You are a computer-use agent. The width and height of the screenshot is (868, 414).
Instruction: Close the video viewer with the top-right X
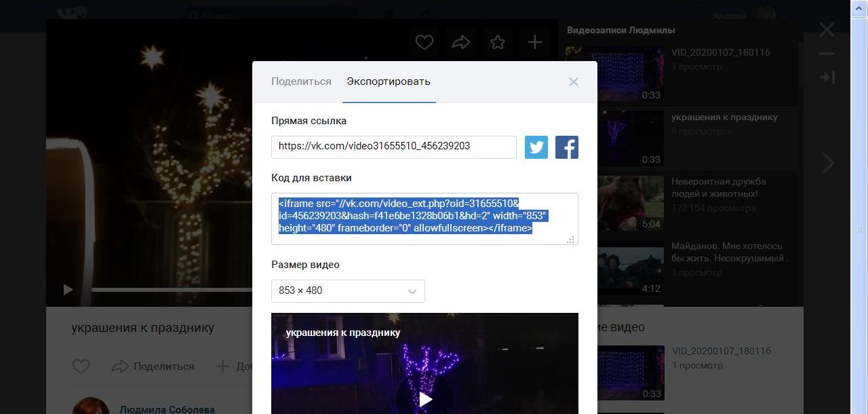pyautogui.click(x=827, y=29)
